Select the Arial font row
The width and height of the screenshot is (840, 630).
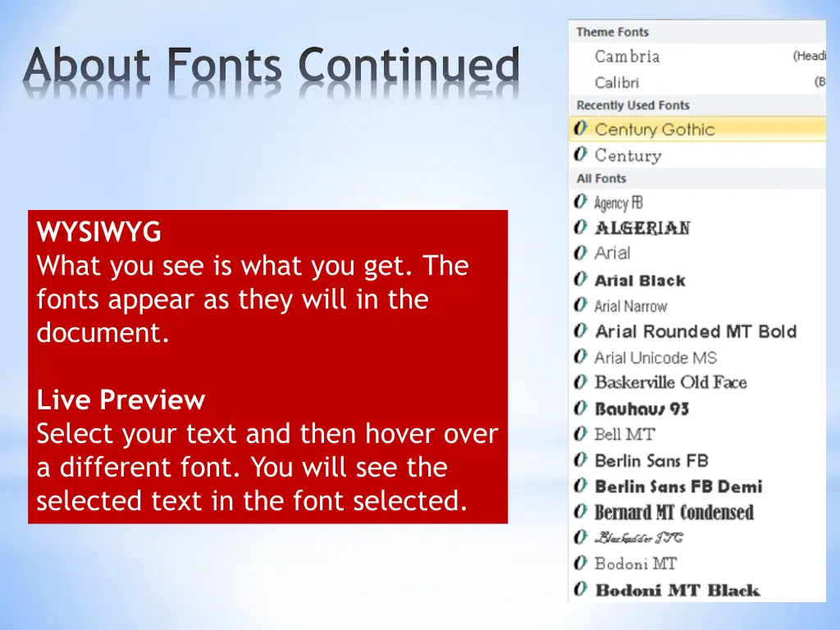(697, 253)
